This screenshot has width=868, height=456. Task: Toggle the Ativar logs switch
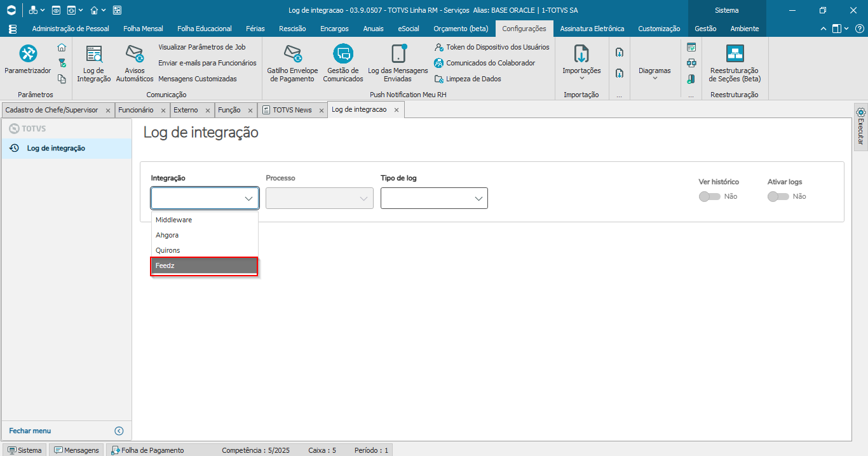pos(777,196)
